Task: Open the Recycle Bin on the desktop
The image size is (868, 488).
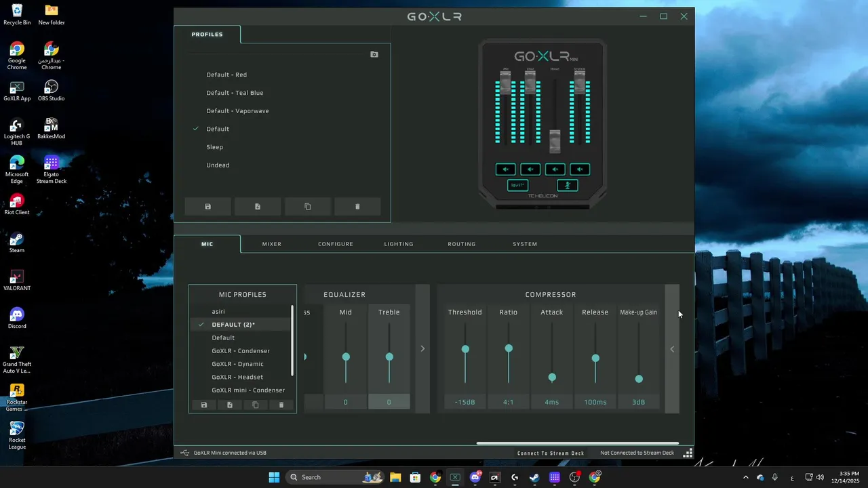Action: click(x=17, y=15)
